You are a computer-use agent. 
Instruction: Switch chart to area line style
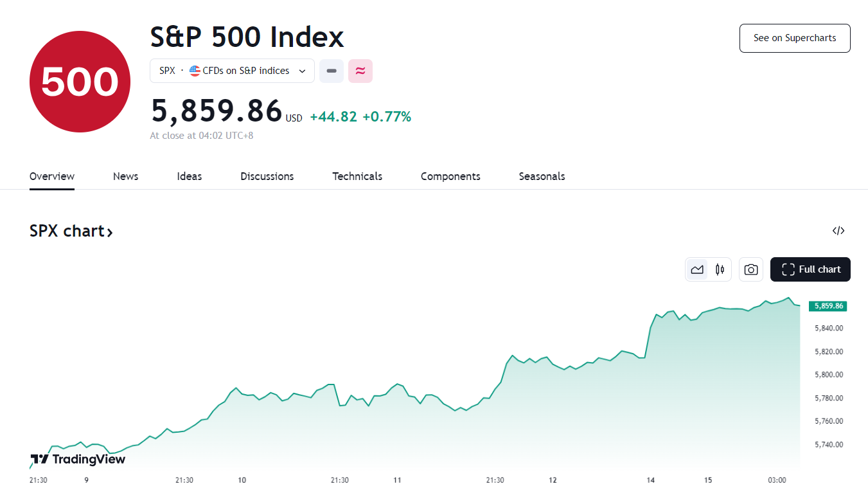point(697,269)
